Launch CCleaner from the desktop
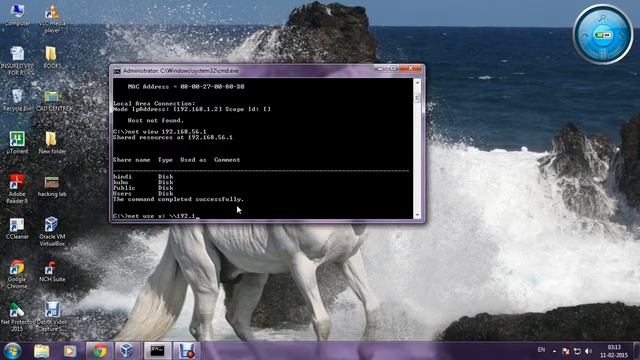Screen dimensions: 640x360 click(x=17, y=229)
